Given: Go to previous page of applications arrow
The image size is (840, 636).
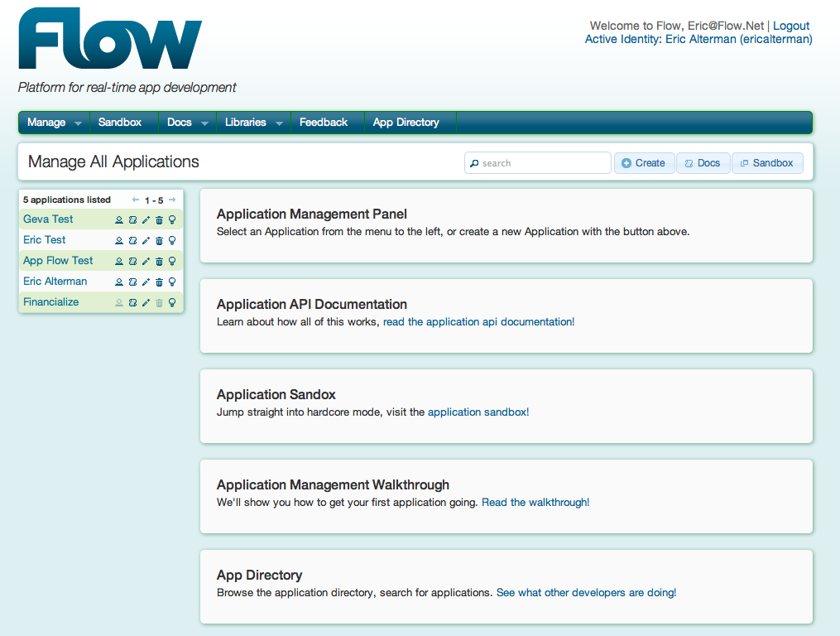Looking at the screenshot, I should pyautogui.click(x=136, y=200).
